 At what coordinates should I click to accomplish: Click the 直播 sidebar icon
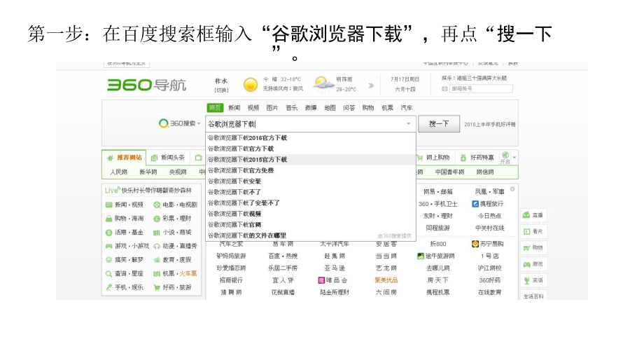pyautogui.click(x=526, y=215)
